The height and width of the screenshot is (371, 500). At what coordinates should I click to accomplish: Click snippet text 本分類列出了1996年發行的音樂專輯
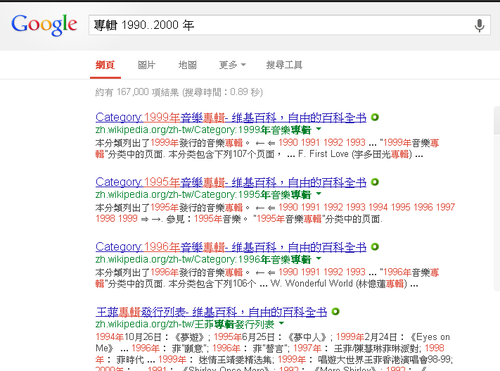[x=169, y=272]
